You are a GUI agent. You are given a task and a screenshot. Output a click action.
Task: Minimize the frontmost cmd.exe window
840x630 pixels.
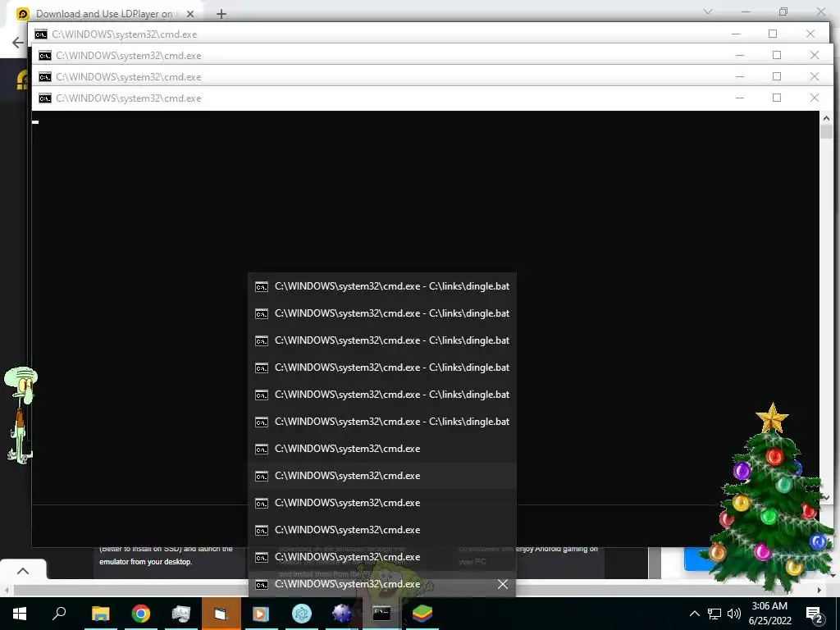point(740,98)
